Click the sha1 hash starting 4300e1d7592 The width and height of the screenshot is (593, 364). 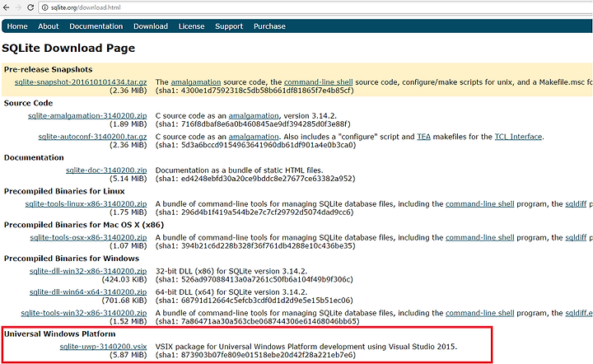pyautogui.click(x=254, y=91)
